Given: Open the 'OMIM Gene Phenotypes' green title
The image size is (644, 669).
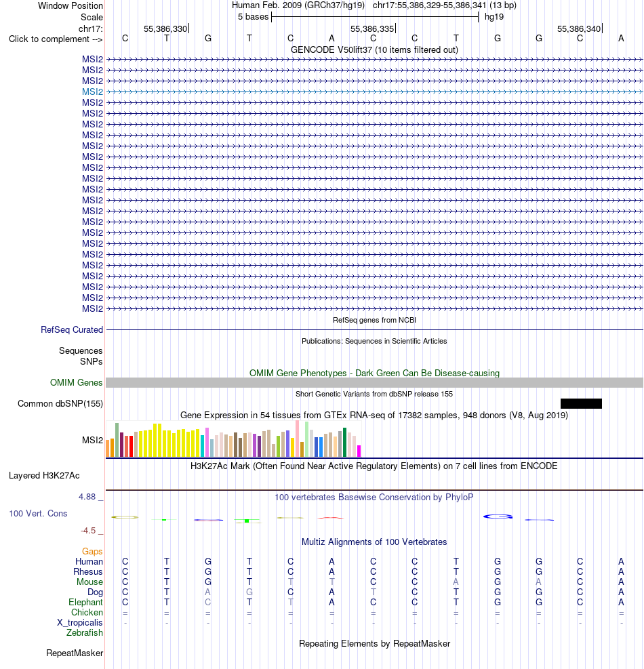Looking at the screenshot, I should [374, 373].
